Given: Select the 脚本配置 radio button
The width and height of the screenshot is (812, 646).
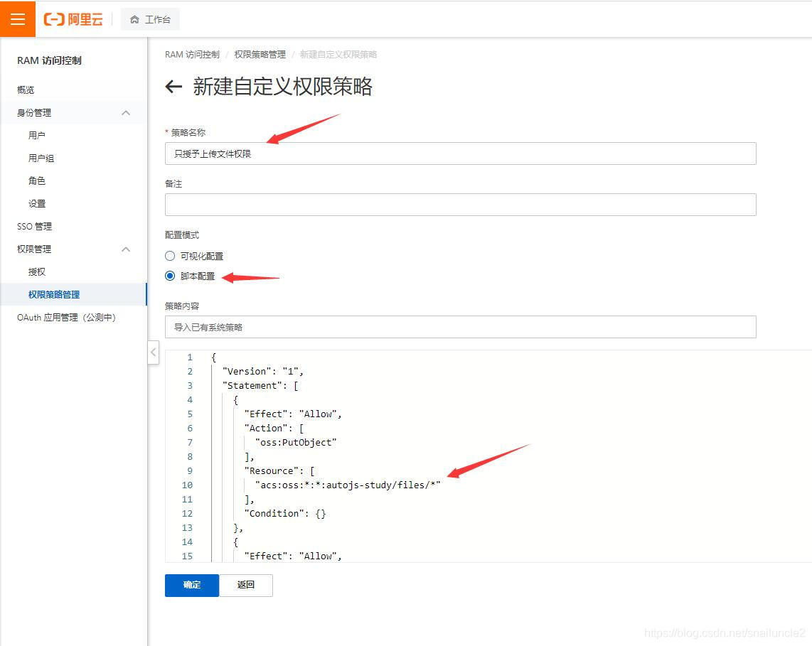Looking at the screenshot, I should click(170, 276).
